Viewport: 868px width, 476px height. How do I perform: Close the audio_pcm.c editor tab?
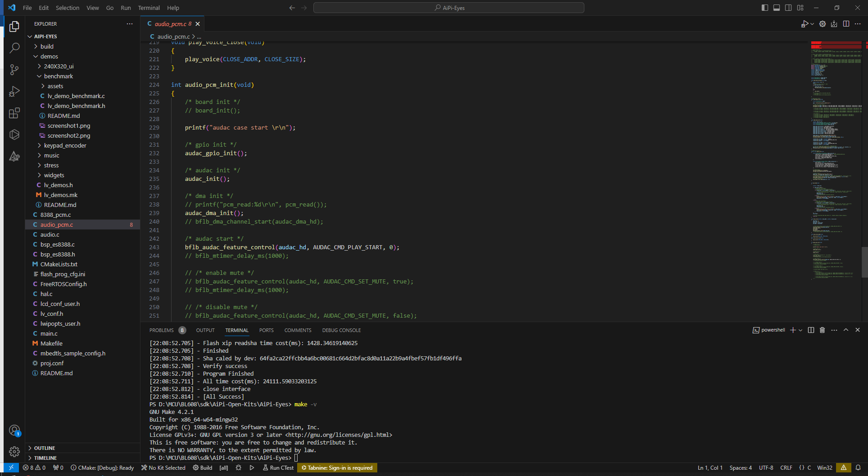(198, 24)
